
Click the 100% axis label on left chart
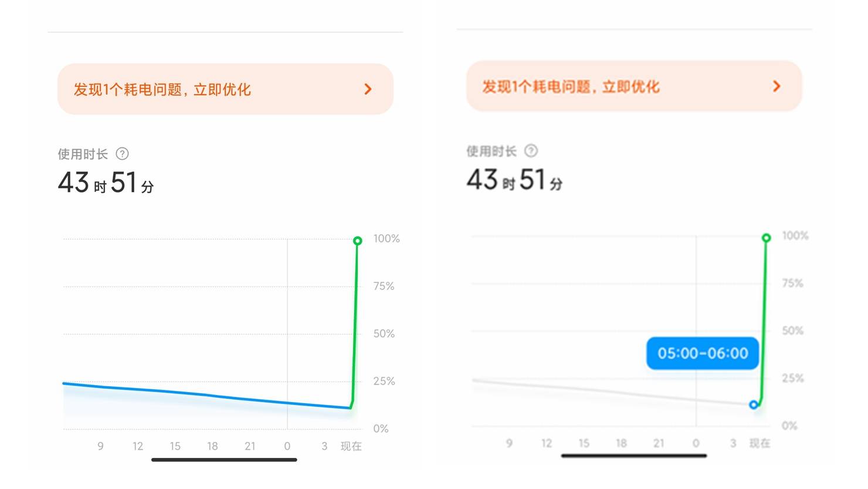pos(386,238)
